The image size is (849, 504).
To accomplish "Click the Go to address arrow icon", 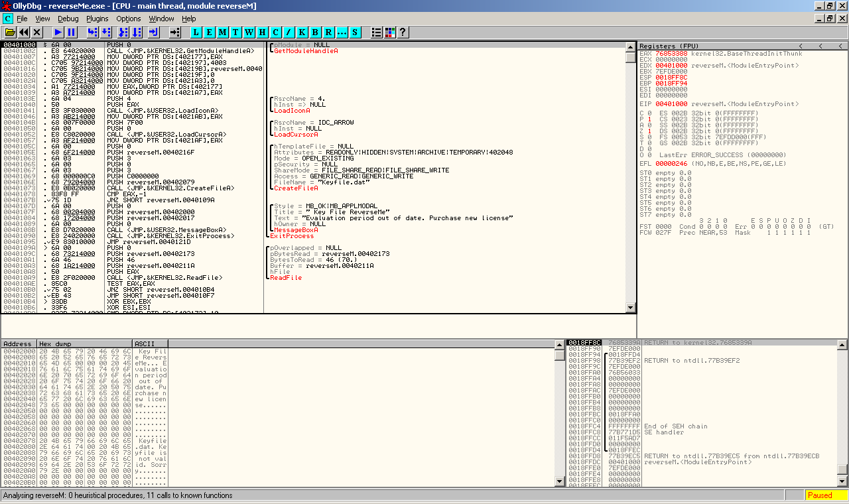I will (x=174, y=32).
